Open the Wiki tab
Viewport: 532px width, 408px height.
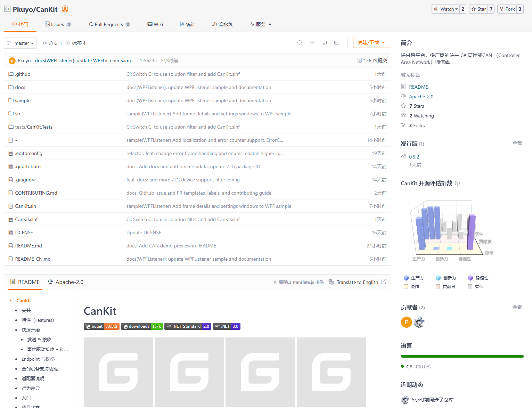tap(155, 24)
